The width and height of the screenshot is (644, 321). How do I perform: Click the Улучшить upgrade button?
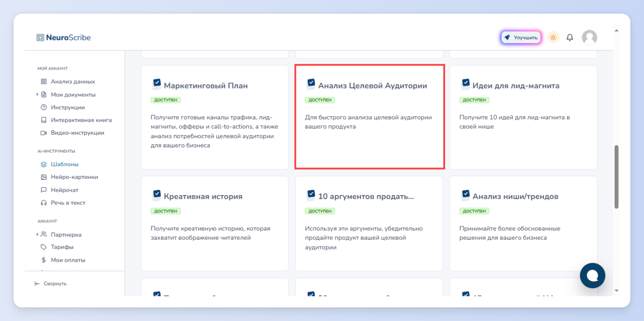tap(521, 38)
